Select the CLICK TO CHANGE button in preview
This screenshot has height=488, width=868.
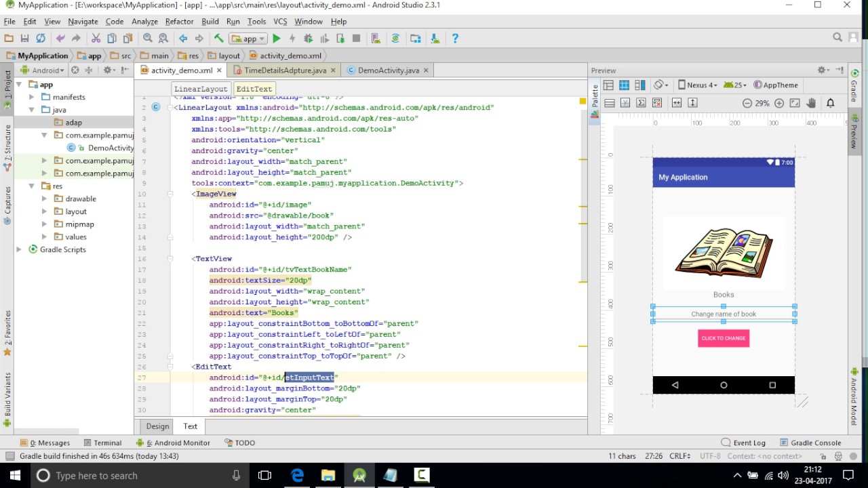[724, 338]
